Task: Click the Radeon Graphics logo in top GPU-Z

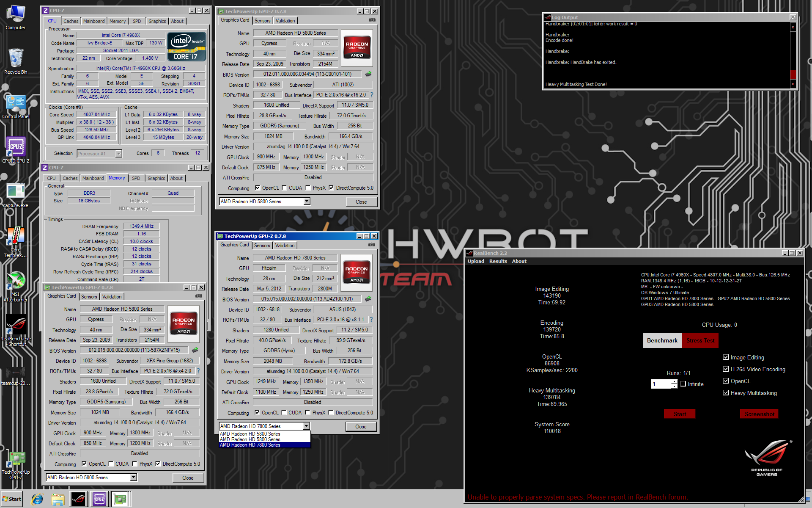Action: pos(357,48)
